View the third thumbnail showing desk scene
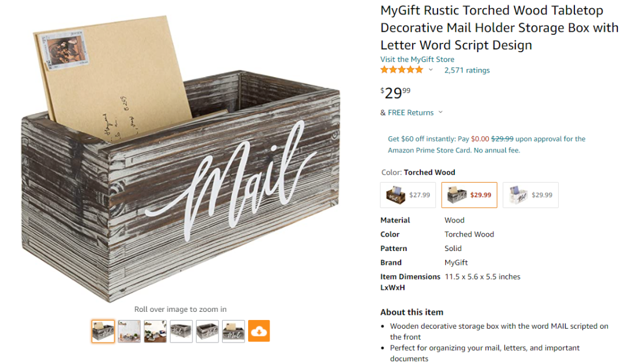This screenshot has width=626, height=364. click(x=155, y=331)
